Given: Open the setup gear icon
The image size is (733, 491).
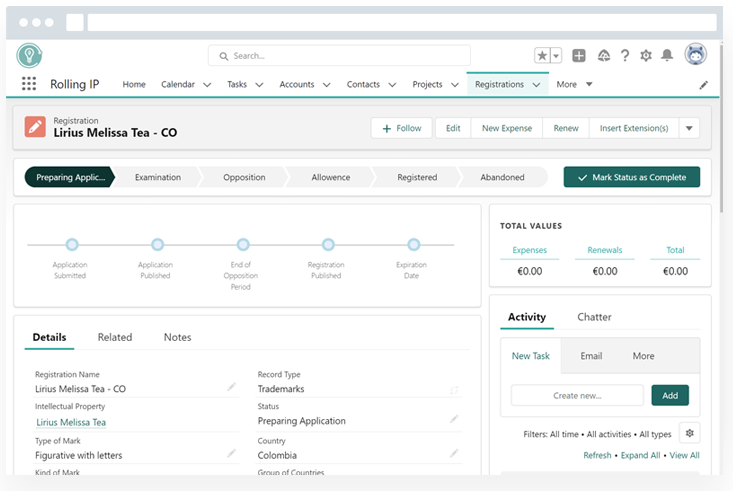Looking at the screenshot, I should pos(646,56).
